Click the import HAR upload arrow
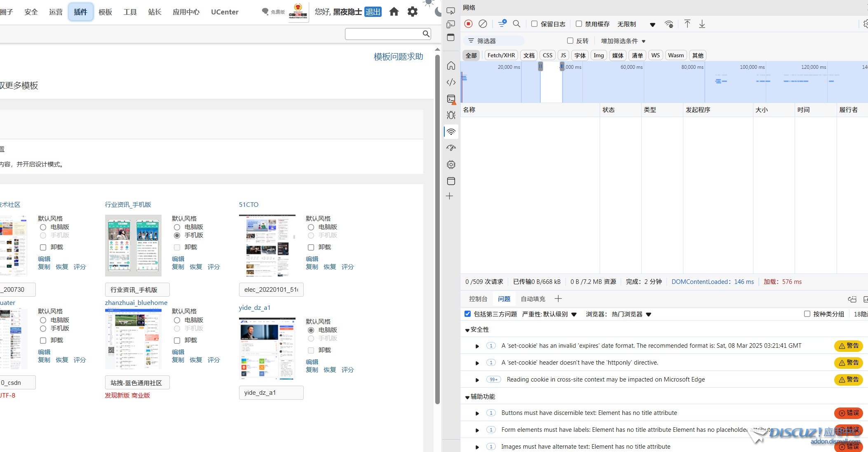The width and height of the screenshot is (868, 452). click(687, 24)
